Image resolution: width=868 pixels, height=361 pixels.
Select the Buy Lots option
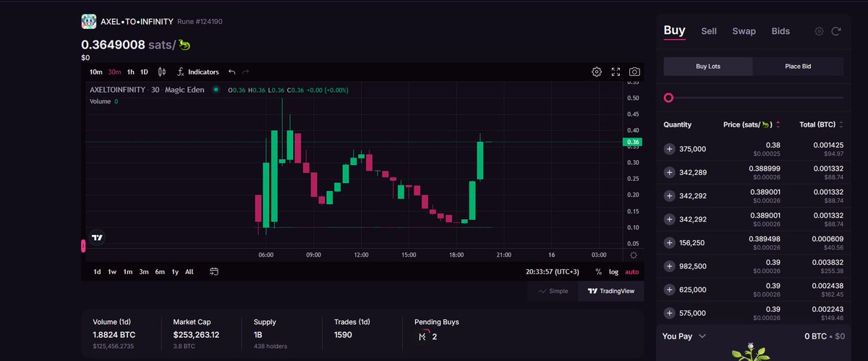point(708,67)
